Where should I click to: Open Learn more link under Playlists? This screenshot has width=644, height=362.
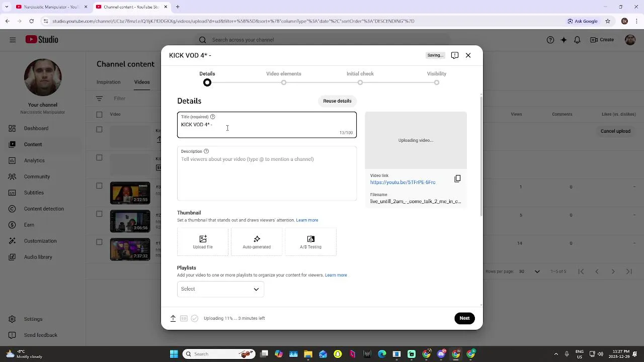336,275
